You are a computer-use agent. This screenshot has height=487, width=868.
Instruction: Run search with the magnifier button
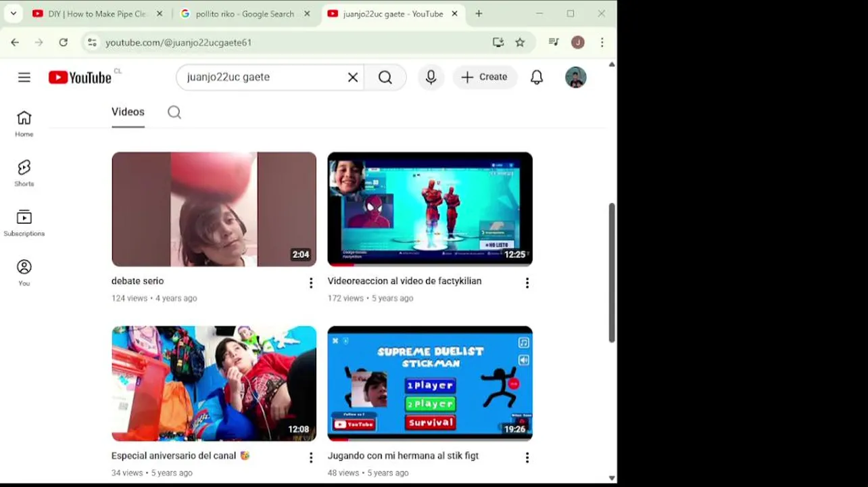click(x=385, y=77)
